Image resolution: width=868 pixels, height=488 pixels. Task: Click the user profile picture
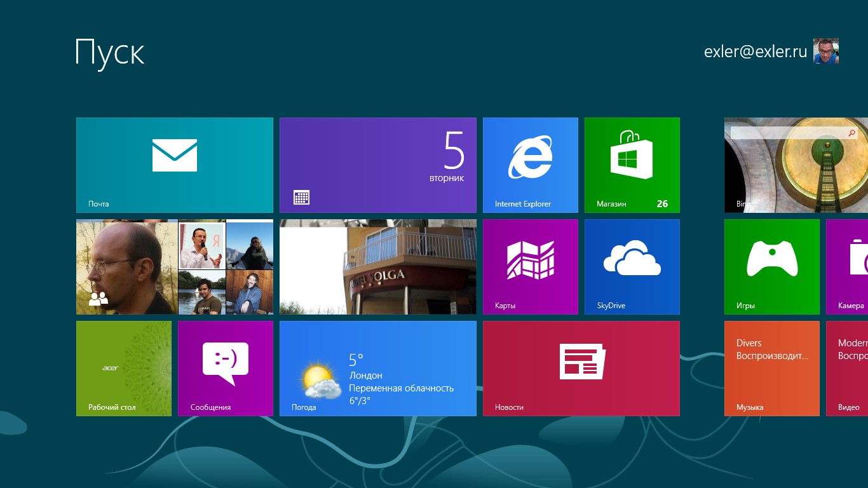826,51
